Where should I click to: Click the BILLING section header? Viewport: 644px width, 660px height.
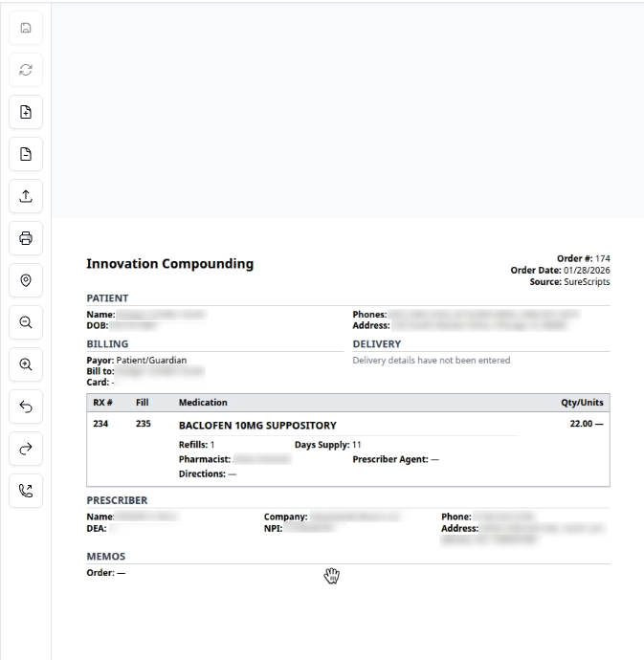tap(107, 344)
